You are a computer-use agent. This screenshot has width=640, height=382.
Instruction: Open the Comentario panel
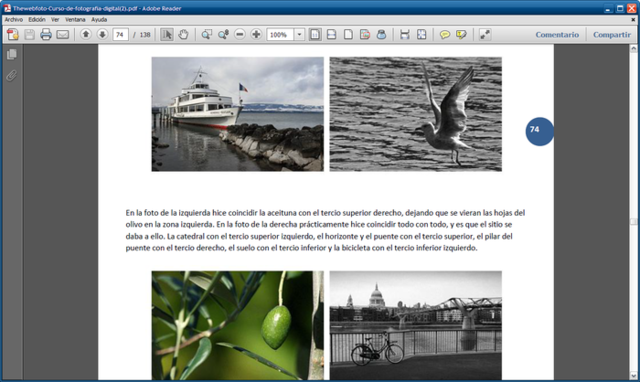coord(557,35)
